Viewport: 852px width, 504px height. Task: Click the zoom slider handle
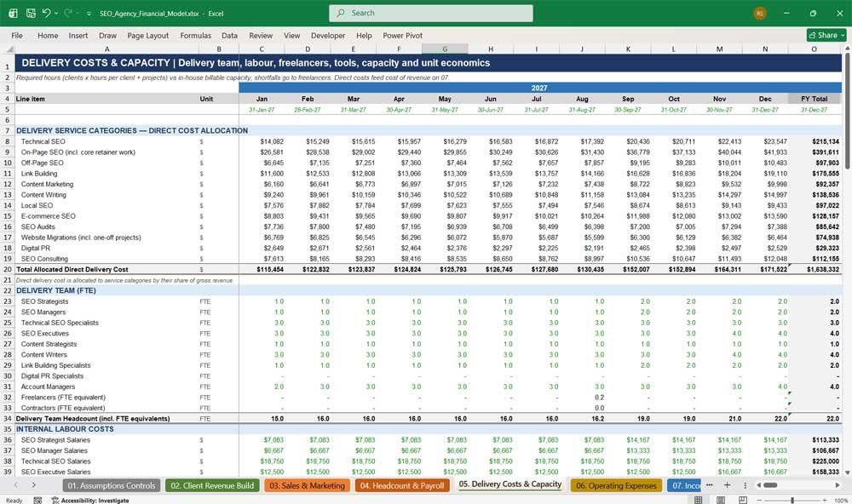[x=792, y=500]
